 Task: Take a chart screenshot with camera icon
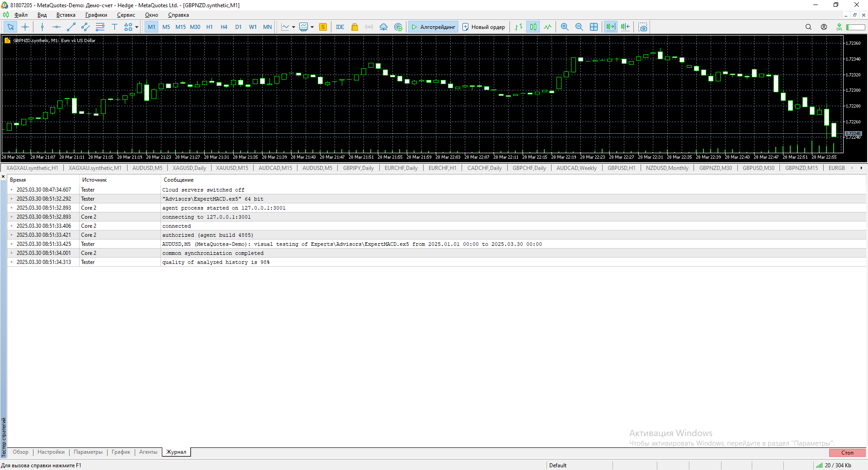642,27
